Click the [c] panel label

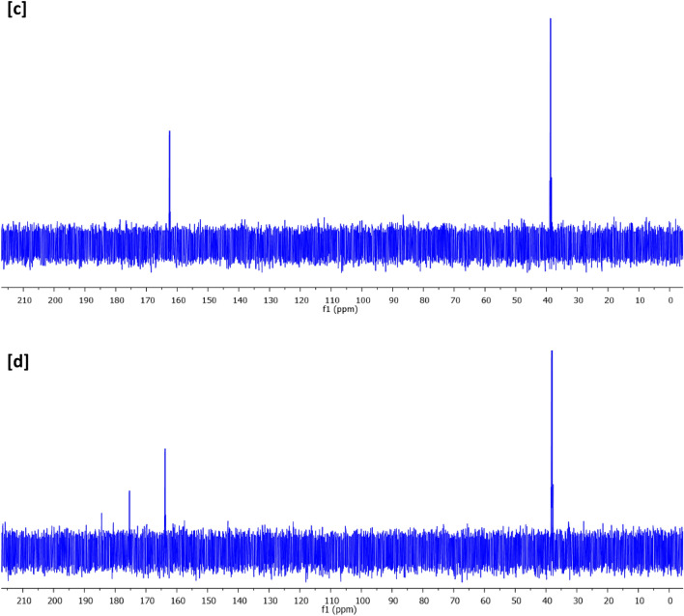(16, 16)
